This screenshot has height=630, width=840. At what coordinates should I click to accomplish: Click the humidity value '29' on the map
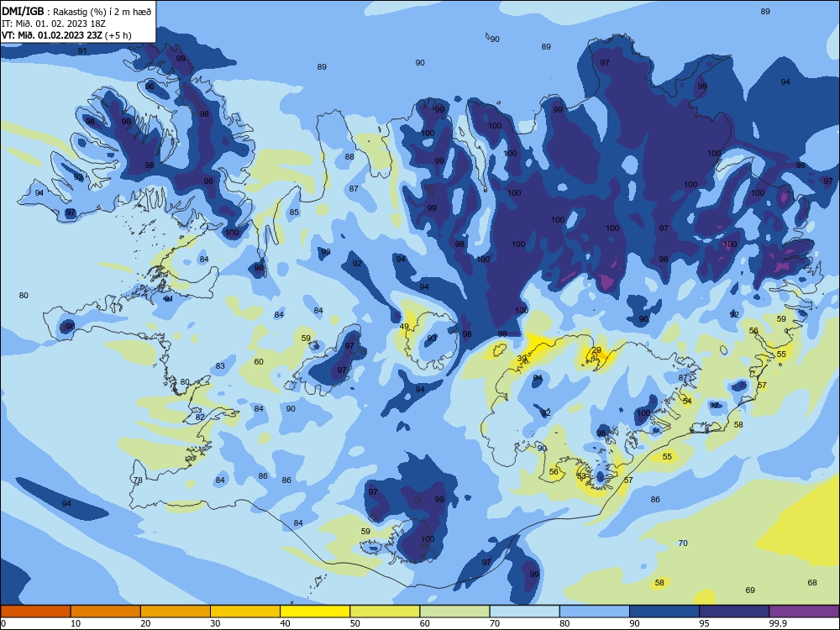click(596, 350)
